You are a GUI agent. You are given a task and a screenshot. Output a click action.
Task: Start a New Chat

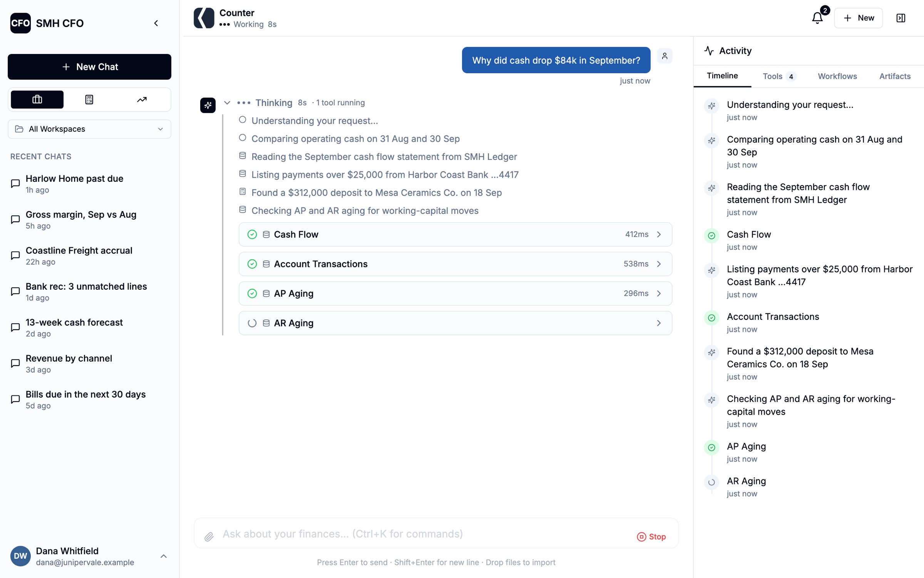click(x=89, y=67)
